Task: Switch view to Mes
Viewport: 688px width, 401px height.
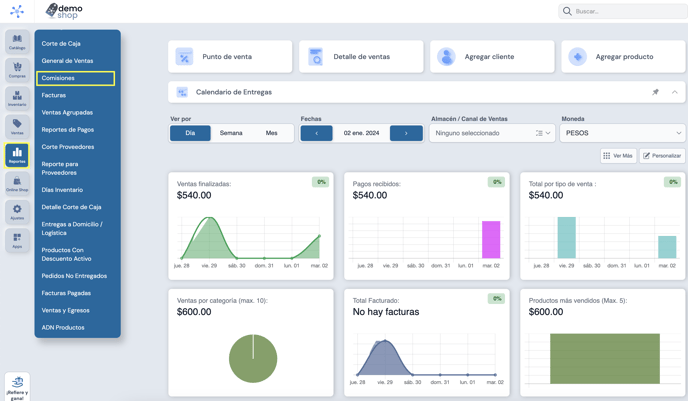Action: [272, 133]
